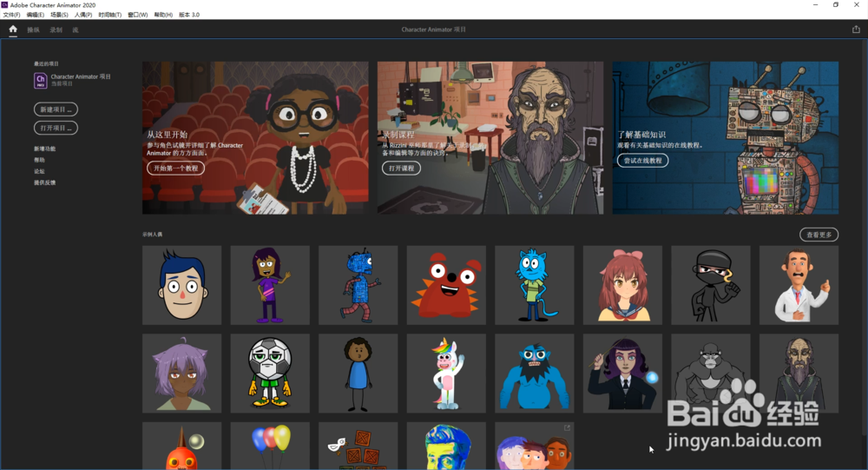
Task: Select the doctor in white coat puppet
Action: point(799,285)
